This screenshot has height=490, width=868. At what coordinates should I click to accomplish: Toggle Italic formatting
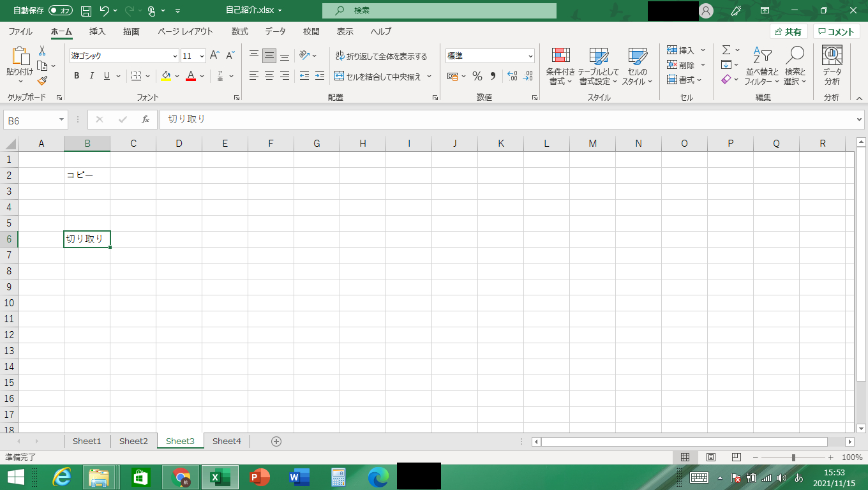92,76
